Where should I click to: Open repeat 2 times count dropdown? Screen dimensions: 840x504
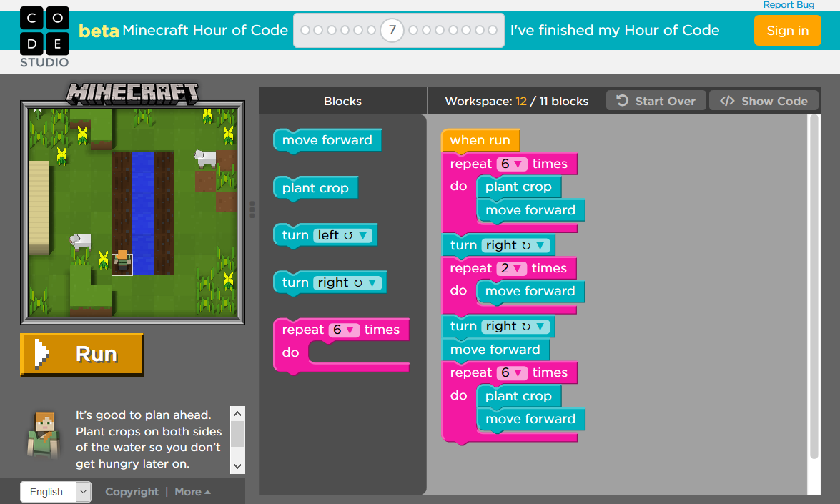pos(512,268)
